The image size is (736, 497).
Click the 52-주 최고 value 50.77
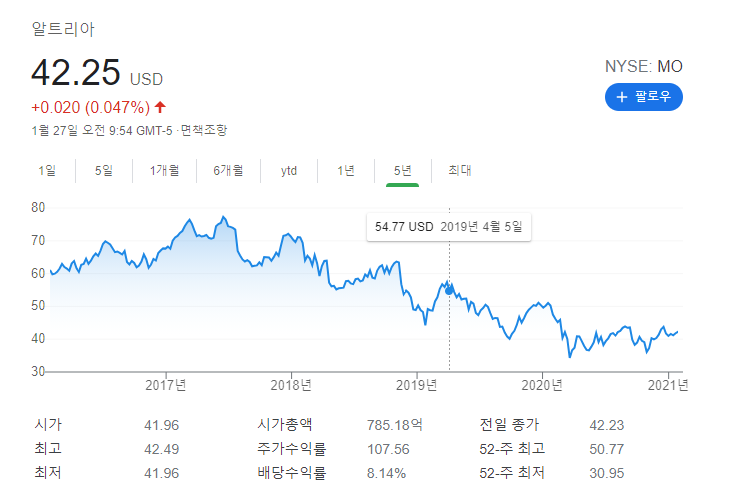tap(606, 449)
